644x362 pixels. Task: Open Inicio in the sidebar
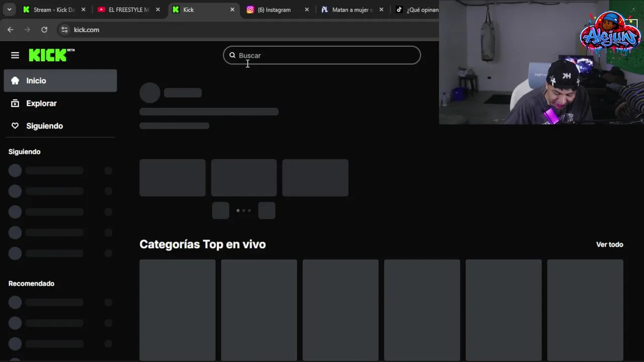click(60, 80)
